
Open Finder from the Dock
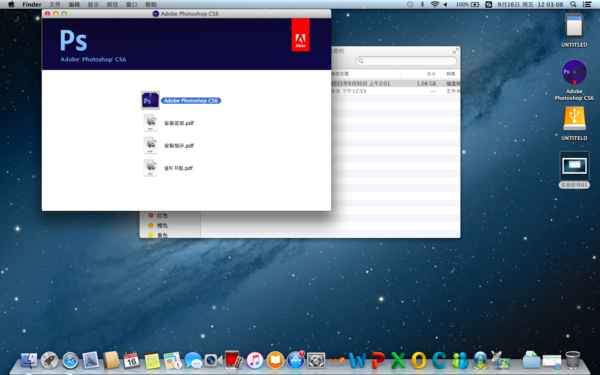point(29,360)
